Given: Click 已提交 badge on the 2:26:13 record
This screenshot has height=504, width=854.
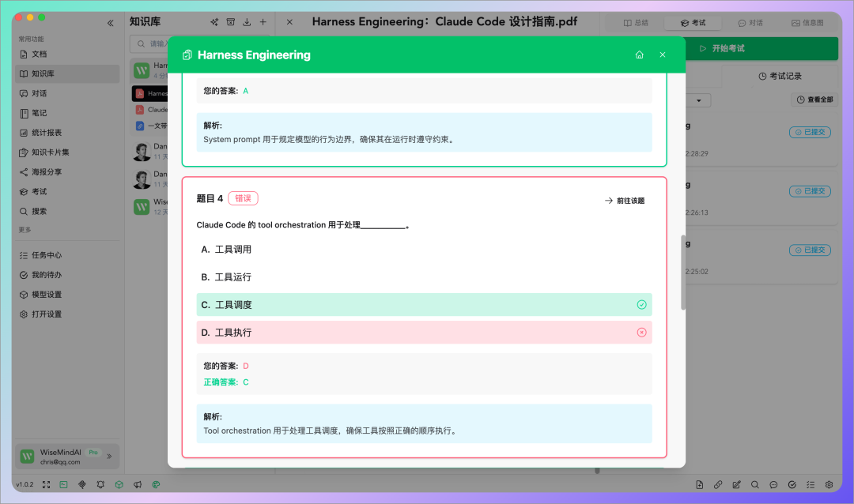Looking at the screenshot, I should pyautogui.click(x=810, y=191).
